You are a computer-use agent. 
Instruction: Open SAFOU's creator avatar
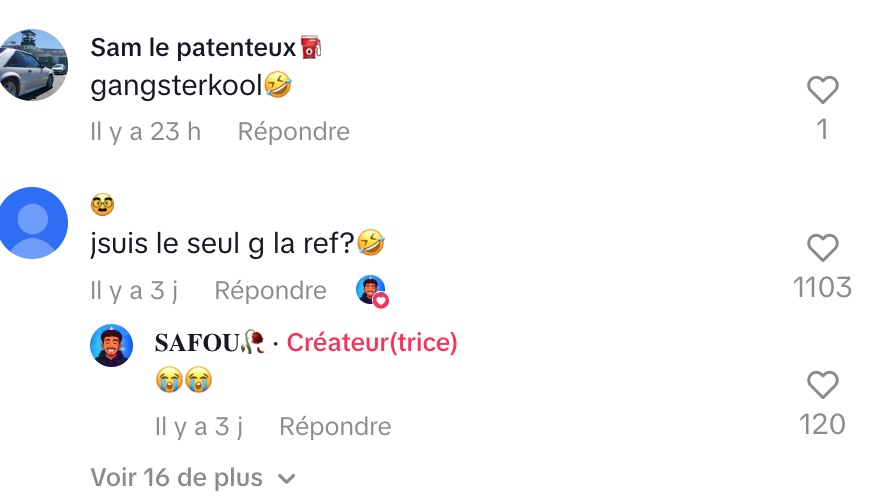pos(112,345)
